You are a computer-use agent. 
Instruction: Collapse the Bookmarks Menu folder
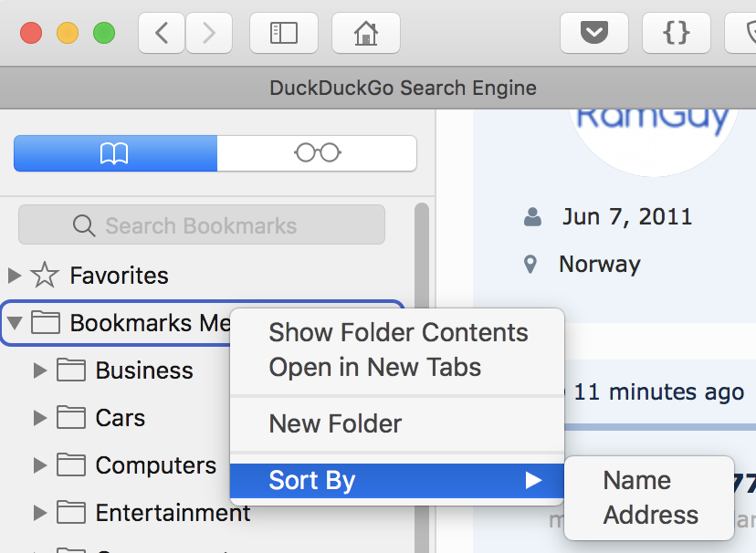15,323
